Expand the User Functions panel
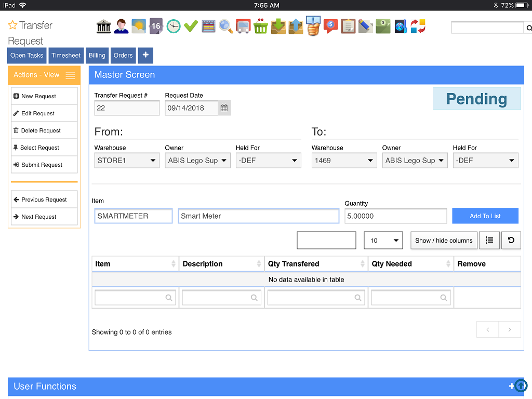 coord(512,386)
